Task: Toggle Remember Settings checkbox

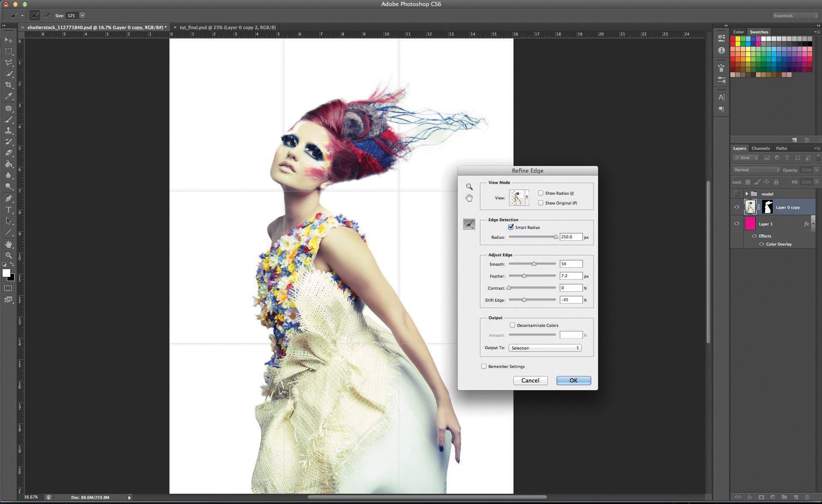Action: coord(484,366)
